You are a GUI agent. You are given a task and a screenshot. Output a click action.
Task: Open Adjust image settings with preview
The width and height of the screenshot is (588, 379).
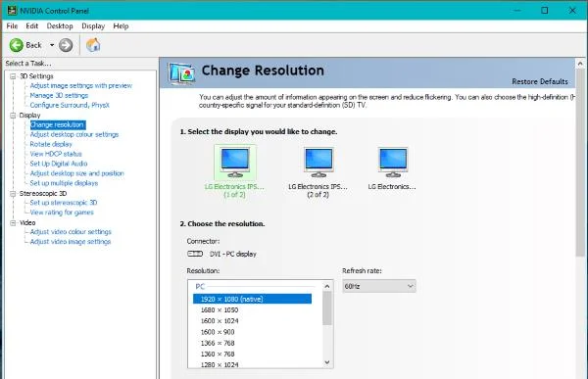(81, 85)
